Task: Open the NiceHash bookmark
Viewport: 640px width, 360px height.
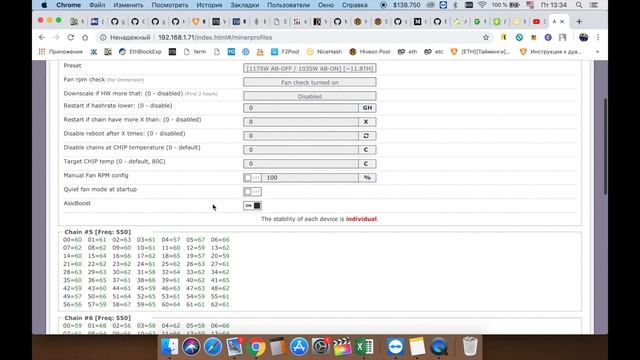Action: 324,52
